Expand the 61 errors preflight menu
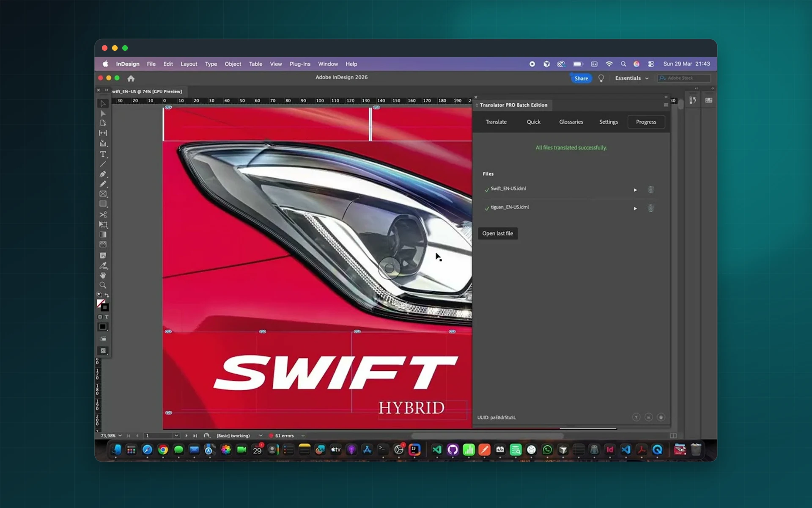Viewport: 812px width, 508px height. (x=303, y=436)
